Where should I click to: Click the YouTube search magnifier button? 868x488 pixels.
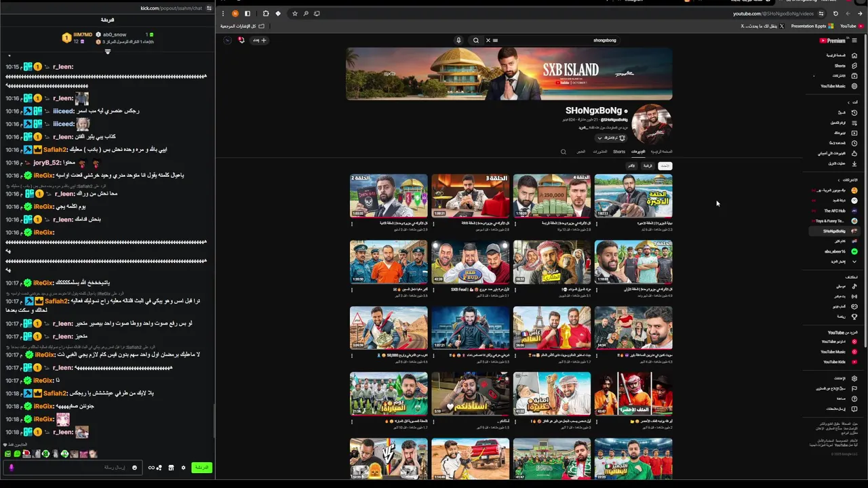[x=475, y=40]
